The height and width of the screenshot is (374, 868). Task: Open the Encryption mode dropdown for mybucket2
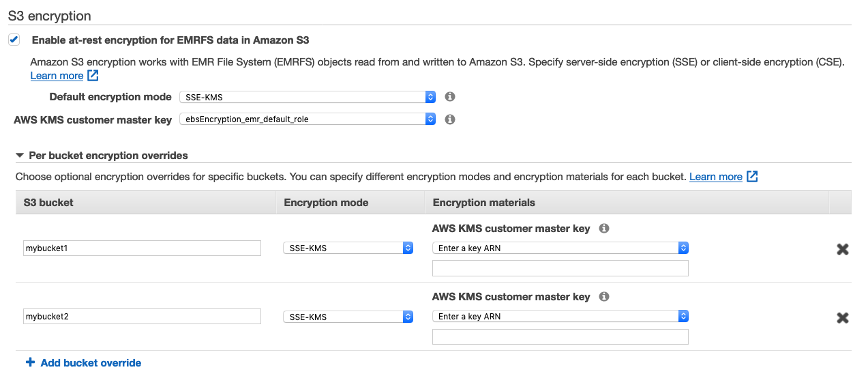[348, 317]
